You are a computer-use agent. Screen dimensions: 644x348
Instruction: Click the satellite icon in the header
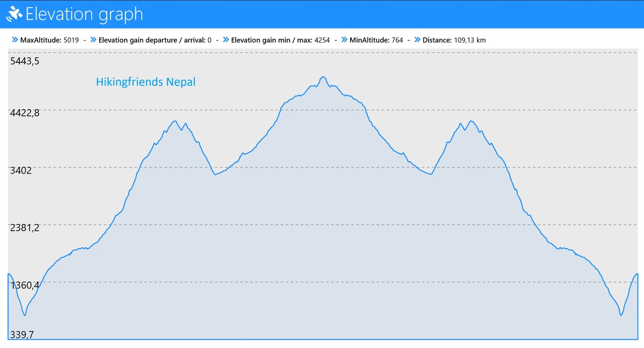14,14
